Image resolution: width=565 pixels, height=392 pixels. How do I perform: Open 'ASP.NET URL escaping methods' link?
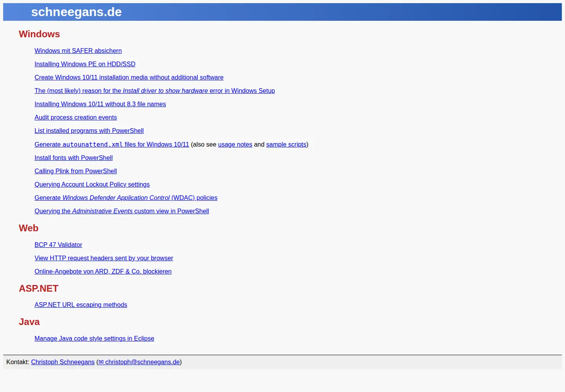tap(81, 305)
